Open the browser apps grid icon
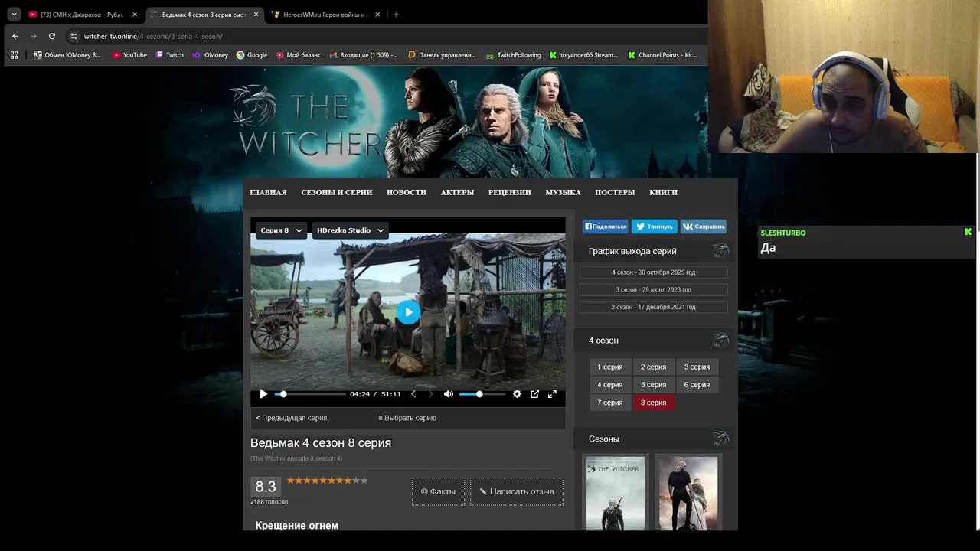The height and width of the screenshot is (551, 980). 14,55
